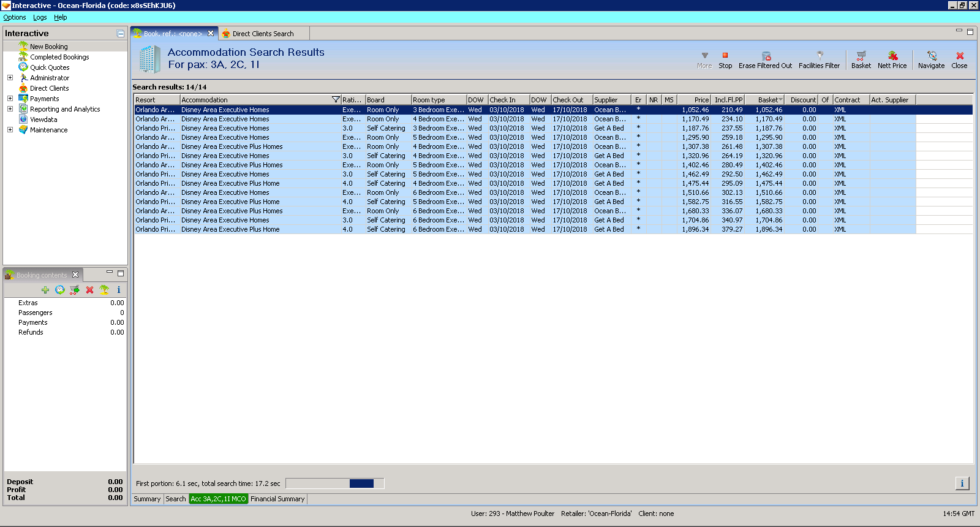Select the Extras row in Booking contents
Viewport: 980px width, 527px height.
[65, 303]
